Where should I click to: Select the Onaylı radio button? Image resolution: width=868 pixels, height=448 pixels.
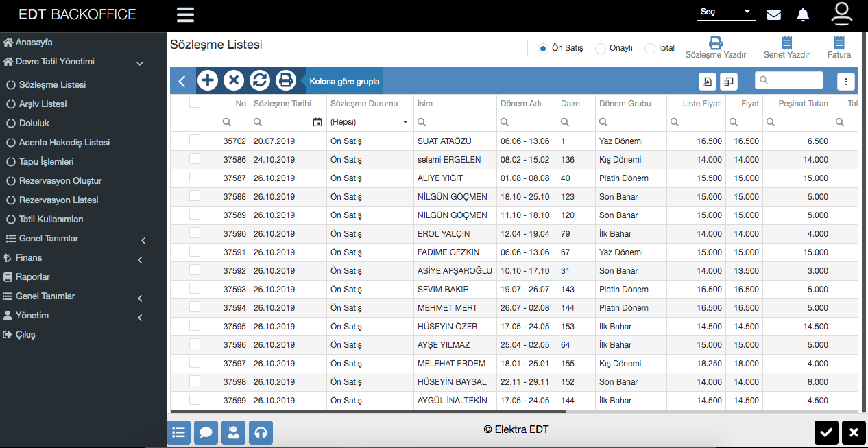(601, 48)
